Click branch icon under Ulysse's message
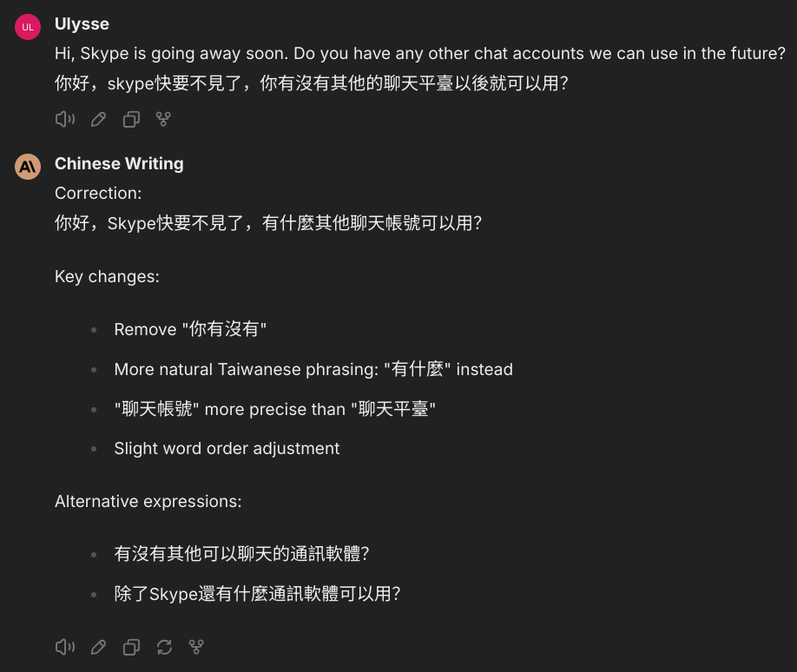Viewport: 797px width, 672px height. [163, 120]
